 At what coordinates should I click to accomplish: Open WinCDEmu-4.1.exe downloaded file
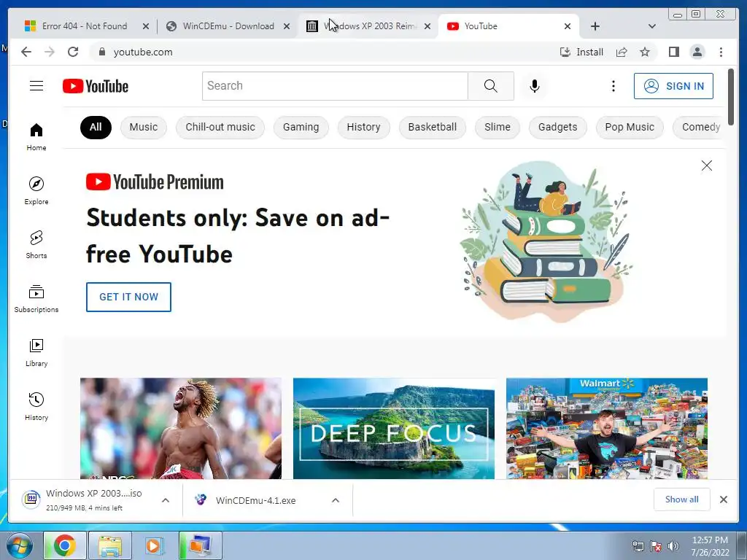(x=255, y=500)
